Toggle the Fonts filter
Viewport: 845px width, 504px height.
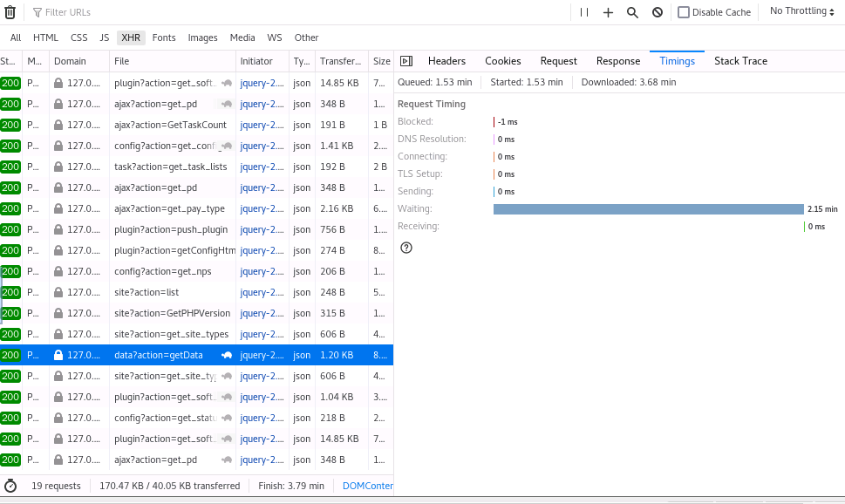(x=164, y=37)
